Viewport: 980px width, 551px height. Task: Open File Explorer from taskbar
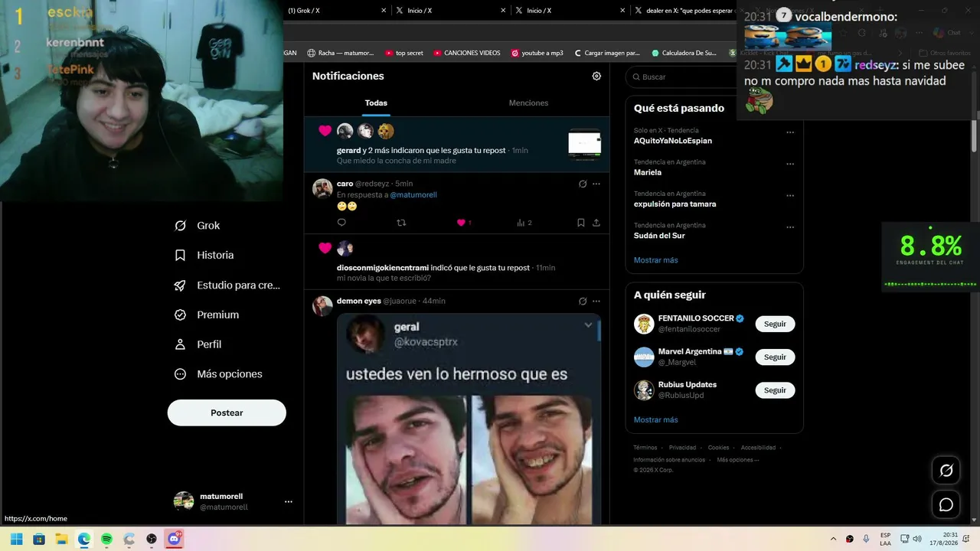pos(61,539)
